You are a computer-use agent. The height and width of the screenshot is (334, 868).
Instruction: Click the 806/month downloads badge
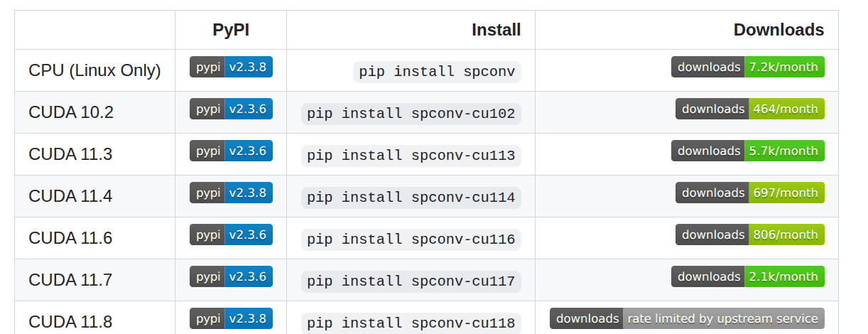coord(749,235)
